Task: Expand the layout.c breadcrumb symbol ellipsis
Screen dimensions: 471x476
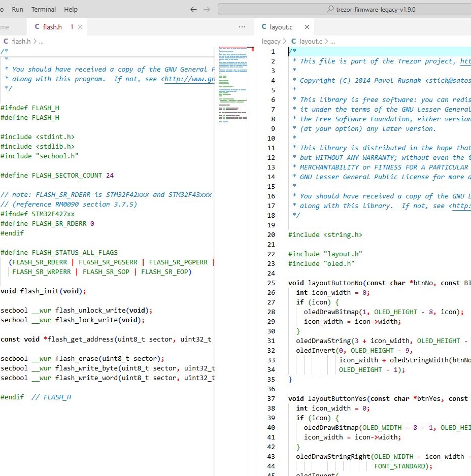Action: 332,42
